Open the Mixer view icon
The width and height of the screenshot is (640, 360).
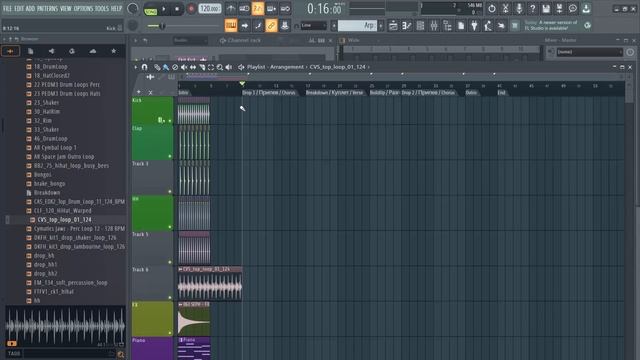[434, 26]
